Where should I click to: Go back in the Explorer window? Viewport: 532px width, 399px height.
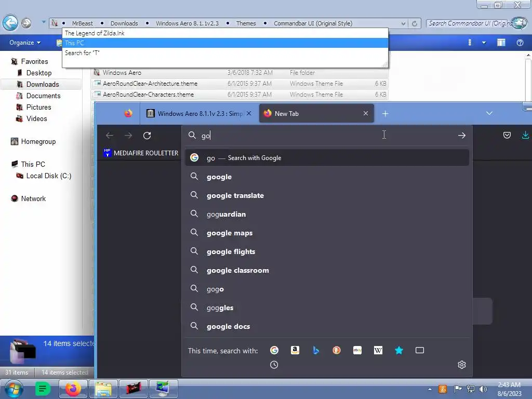pos(10,23)
